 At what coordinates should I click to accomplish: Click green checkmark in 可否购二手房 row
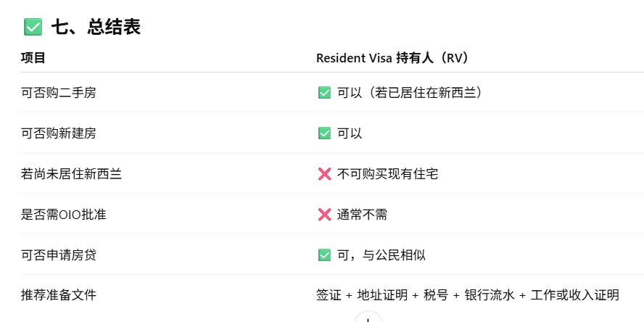point(324,93)
